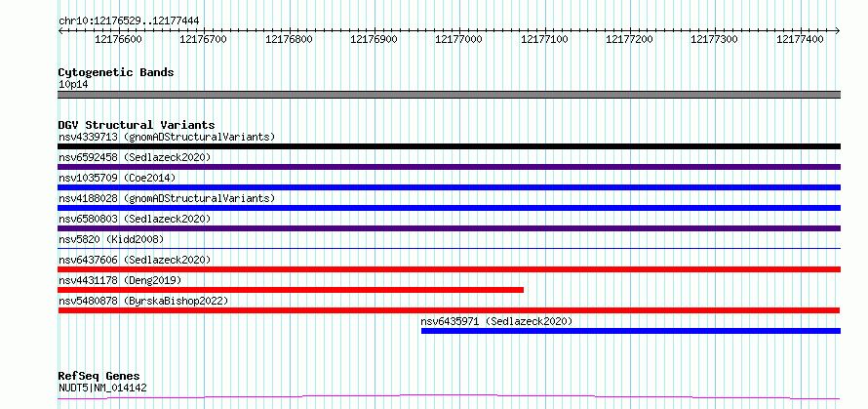Open variant label nsv5480878 (ByrskaBishop2022)
This screenshot has width=868, height=409.
tap(143, 301)
